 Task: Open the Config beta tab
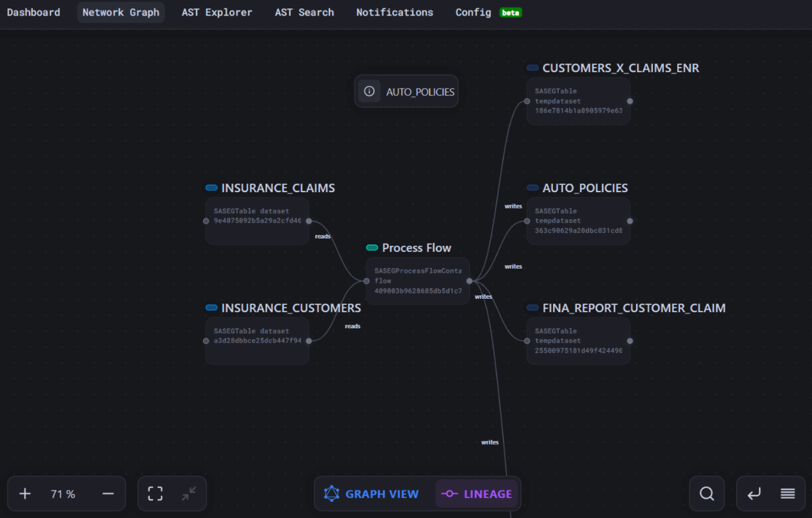click(488, 12)
